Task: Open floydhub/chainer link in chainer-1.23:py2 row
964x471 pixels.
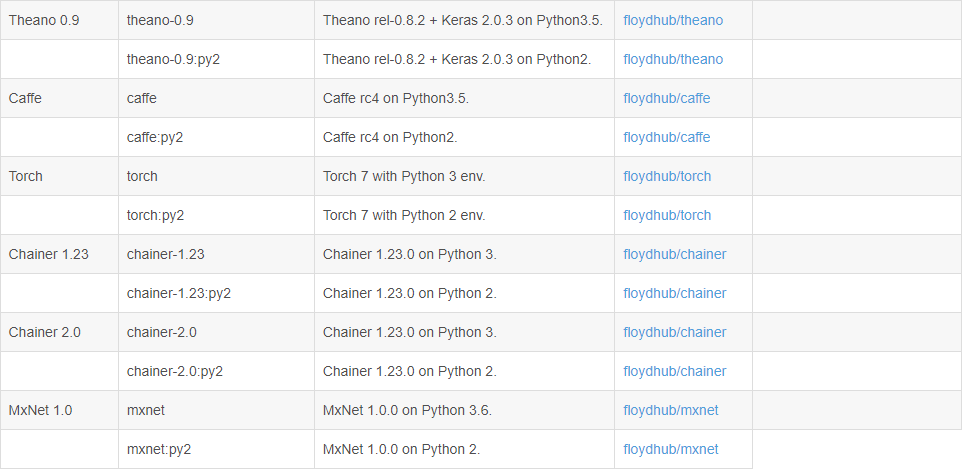Action: point(674,293)
